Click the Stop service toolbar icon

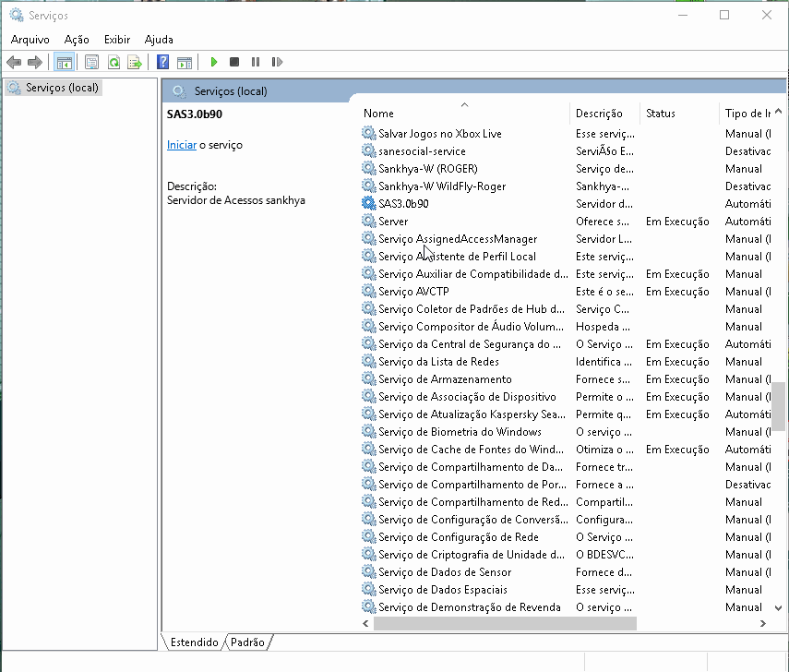(x=234, y=62)
